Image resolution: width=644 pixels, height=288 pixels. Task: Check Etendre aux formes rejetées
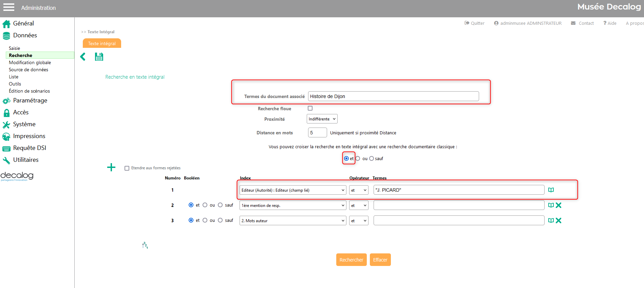coord(127,168)
